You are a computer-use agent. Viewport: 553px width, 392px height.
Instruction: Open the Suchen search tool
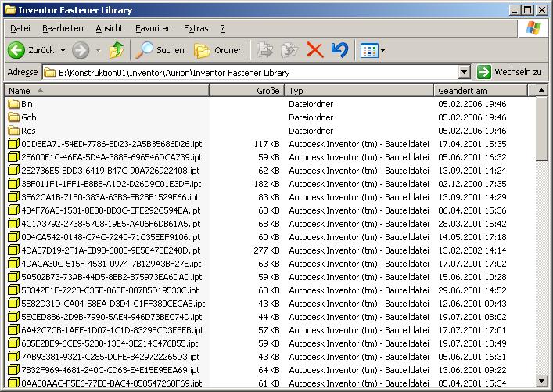(160, 50)
